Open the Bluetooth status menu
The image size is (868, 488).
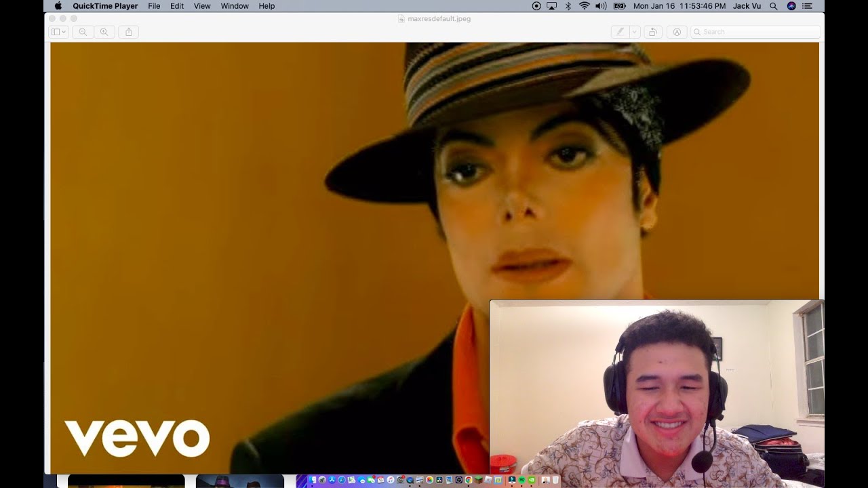tap(568, 6)
